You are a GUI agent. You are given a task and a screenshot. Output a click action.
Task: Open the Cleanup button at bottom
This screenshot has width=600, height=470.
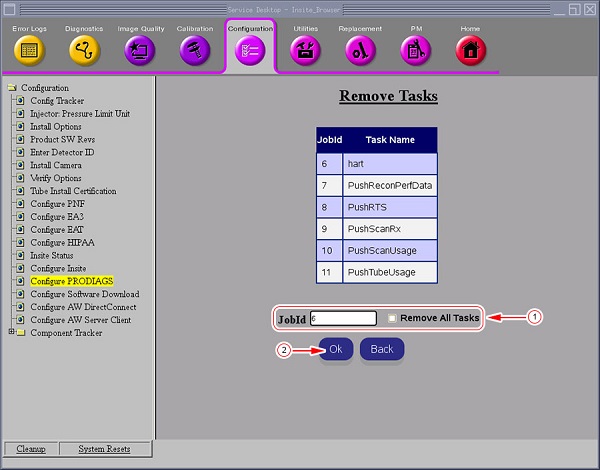[30, 449]
